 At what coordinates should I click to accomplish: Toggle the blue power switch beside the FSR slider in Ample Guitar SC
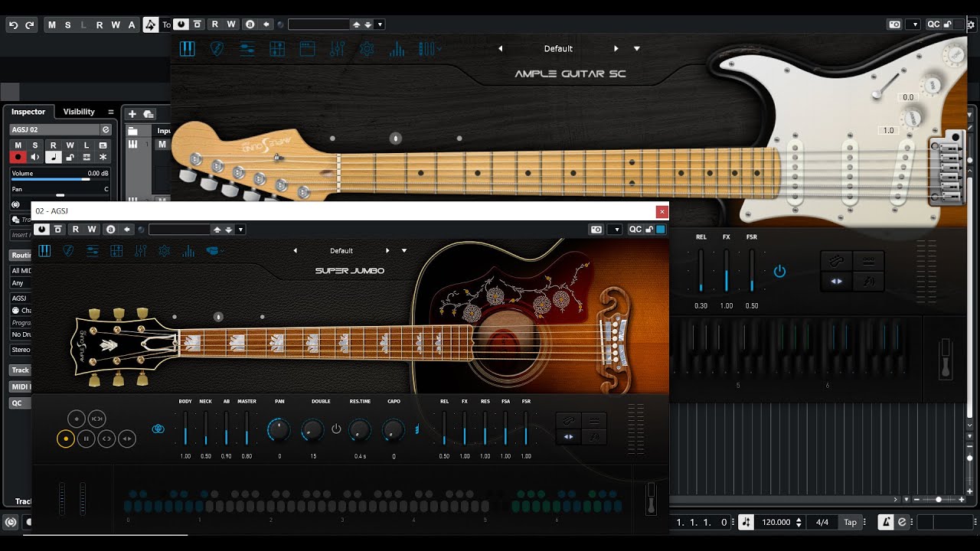(x=779, y=271)
